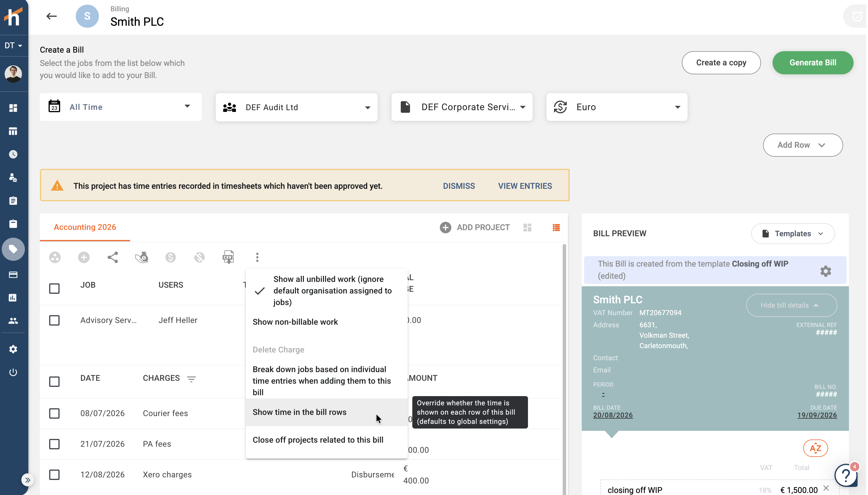This screenshot has width=868, height=495.
Task: Switch to list view icon
Action: click(x=556, y=228)
